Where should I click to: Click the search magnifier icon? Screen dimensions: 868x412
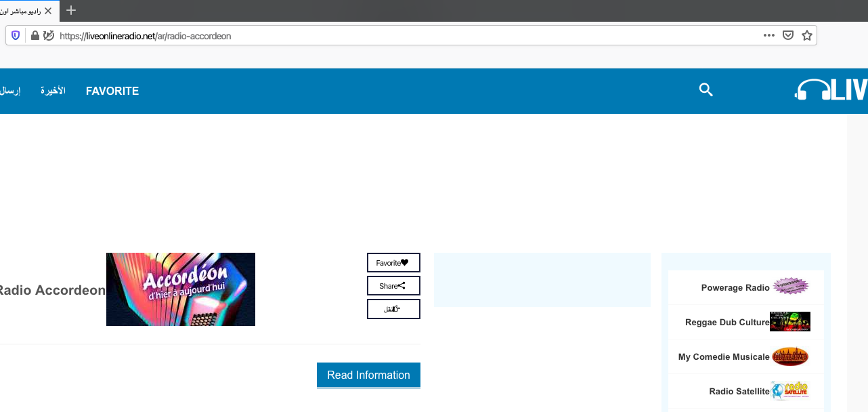point(706,90)
